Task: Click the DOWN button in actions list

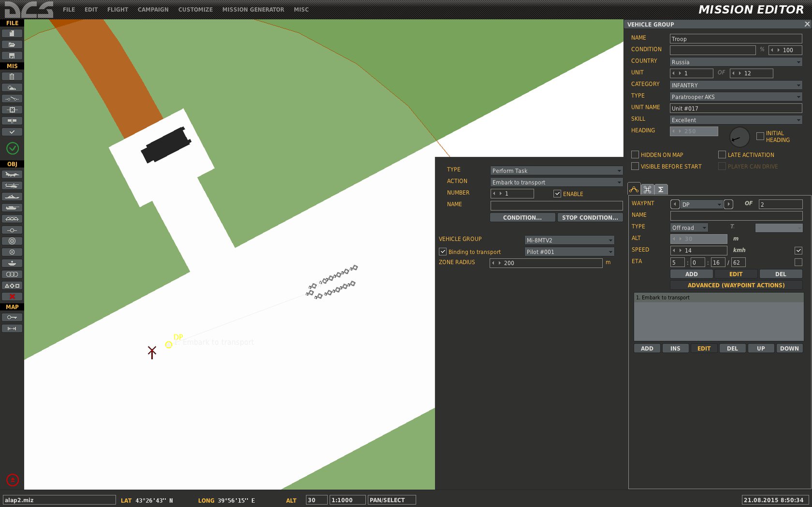Action: pyautogui.click(x=789, y=348)
